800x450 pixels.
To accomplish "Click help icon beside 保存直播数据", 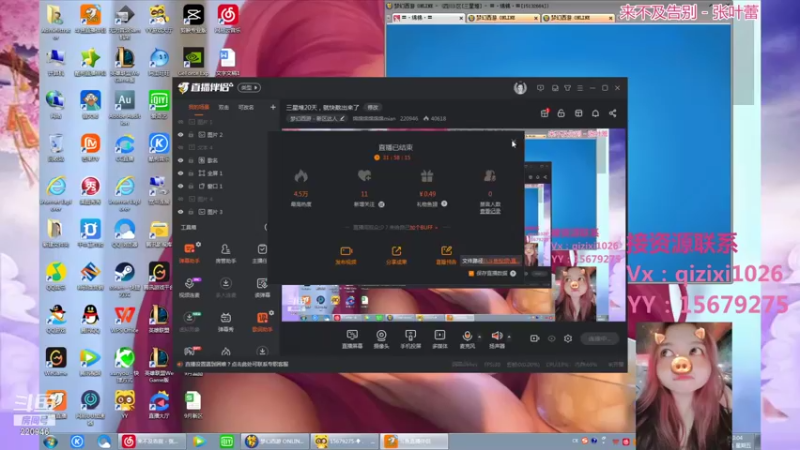I will coord(513,273).
